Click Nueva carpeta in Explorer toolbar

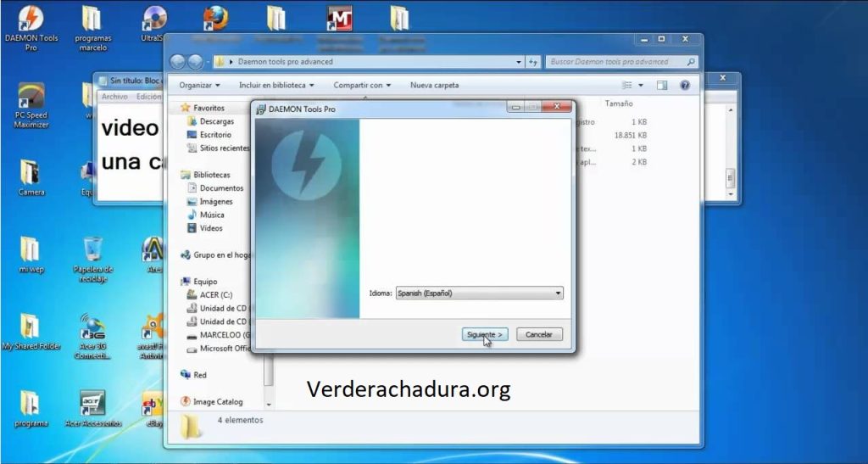click(x=435, y=86)
